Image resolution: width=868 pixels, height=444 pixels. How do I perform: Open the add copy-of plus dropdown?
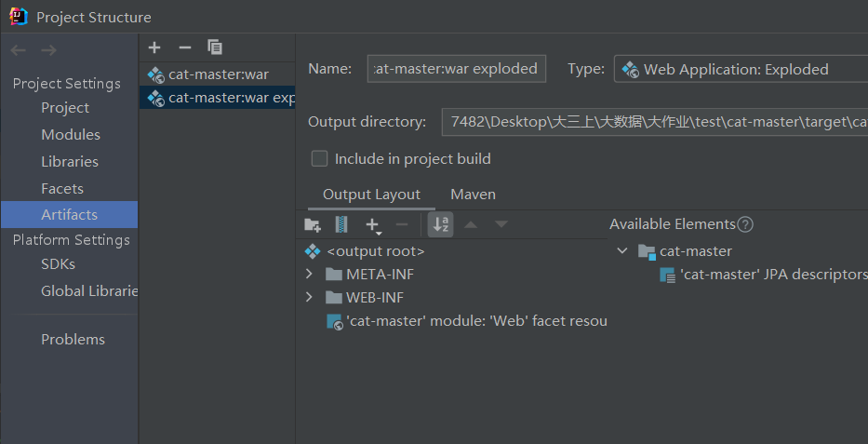pos(373,225)
